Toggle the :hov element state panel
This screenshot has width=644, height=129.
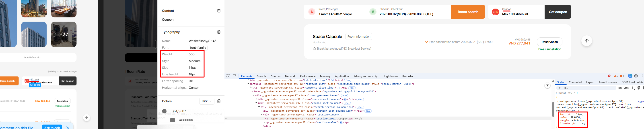[x=620, y=88]
